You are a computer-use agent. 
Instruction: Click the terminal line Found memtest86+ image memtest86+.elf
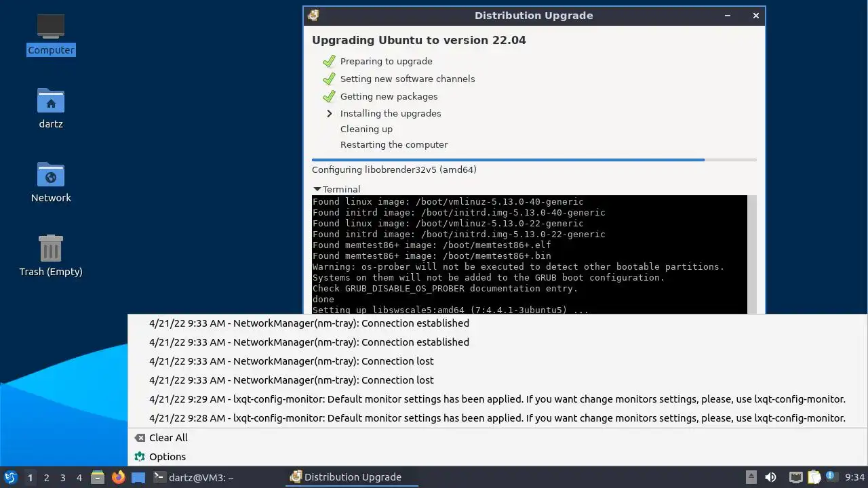point(432,245)
